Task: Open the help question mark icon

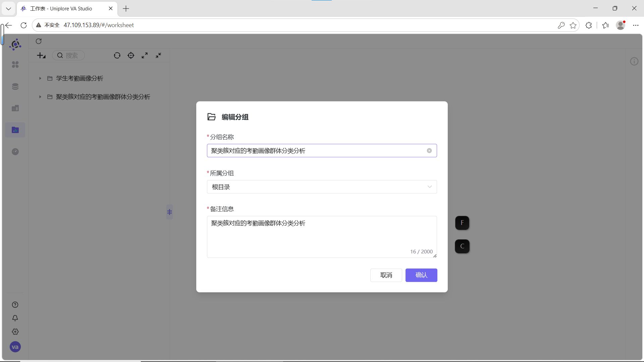Action: pos(15,305)
